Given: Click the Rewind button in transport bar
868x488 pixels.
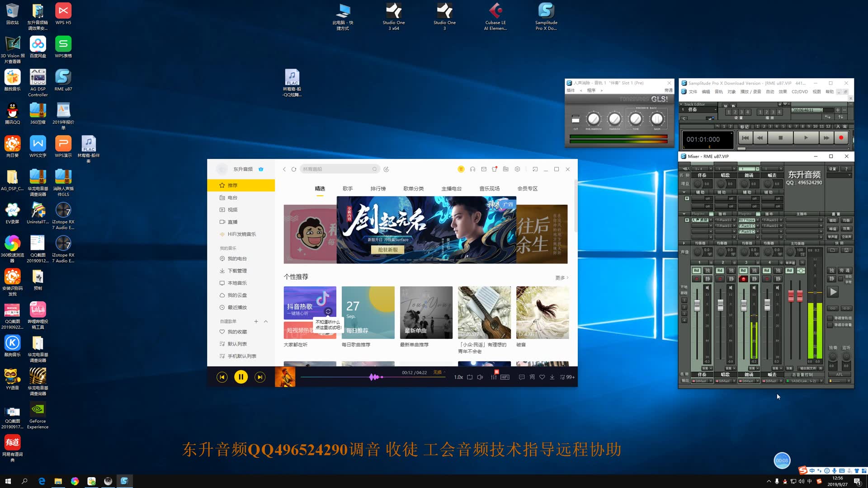Looking at the screenshot, I should click(759, 138).
